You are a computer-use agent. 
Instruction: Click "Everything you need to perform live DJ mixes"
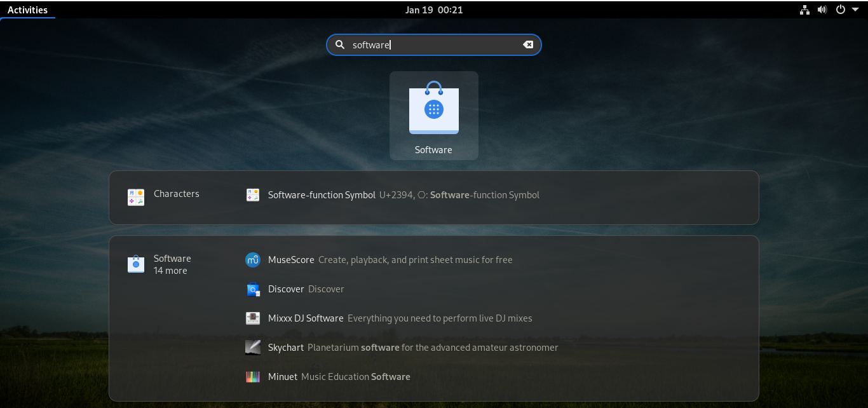coord(440,318)
